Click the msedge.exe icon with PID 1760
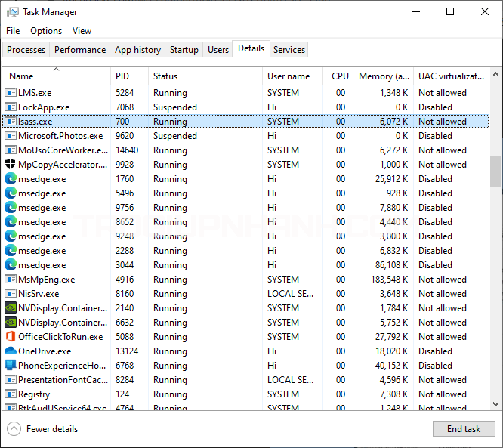 pyautogui.click(x=11, y=179)
